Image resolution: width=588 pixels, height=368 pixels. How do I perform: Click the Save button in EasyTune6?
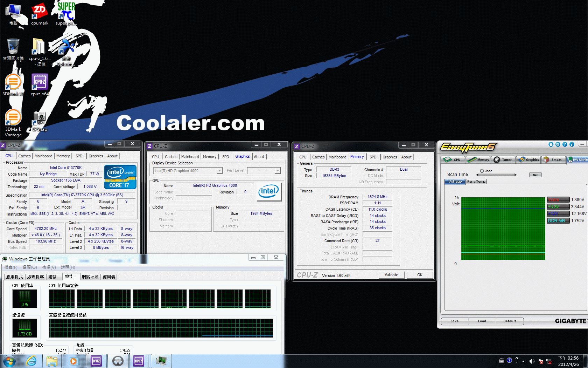(x=454, y=321)
